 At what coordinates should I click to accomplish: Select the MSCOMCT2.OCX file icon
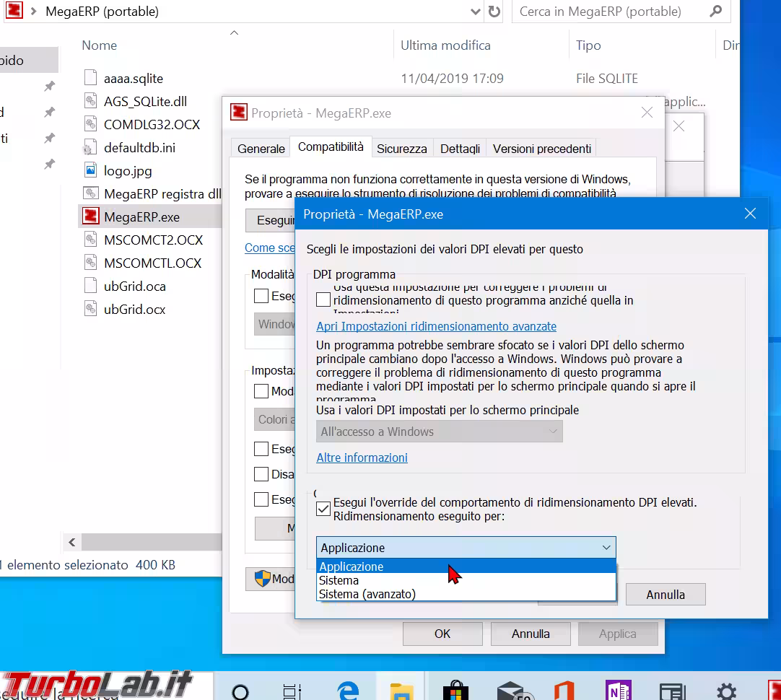pos(91,240)
